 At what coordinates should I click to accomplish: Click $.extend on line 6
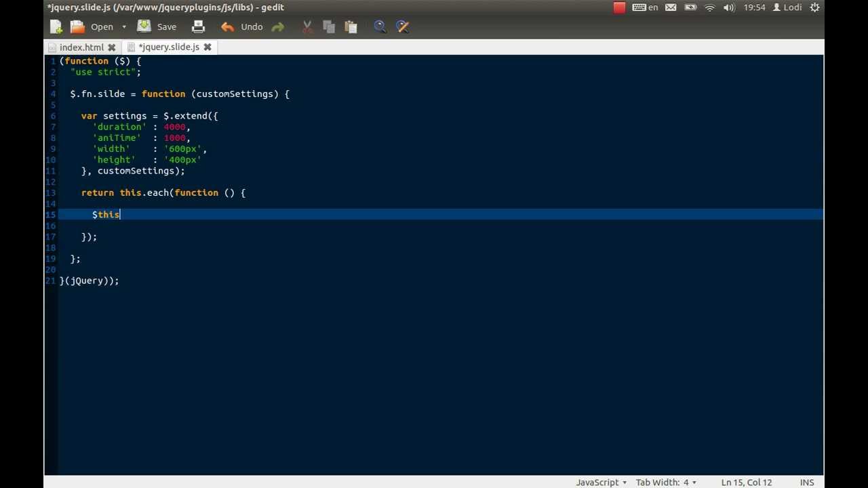[x=185, y=116]
